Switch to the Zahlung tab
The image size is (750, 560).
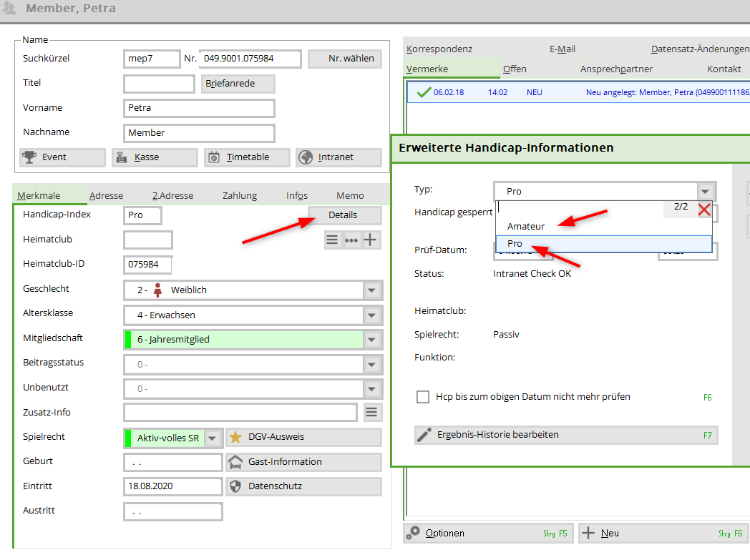click(239, 195)
